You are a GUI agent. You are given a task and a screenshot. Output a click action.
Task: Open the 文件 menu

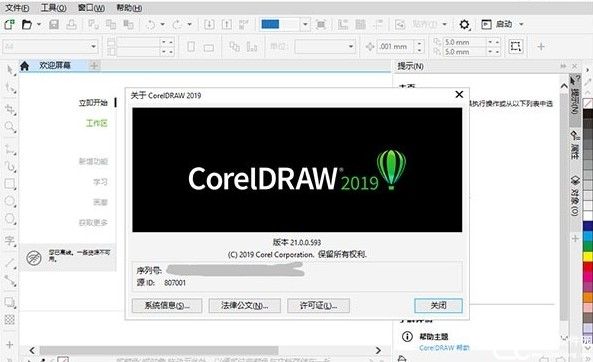click(x=17, y=8)
